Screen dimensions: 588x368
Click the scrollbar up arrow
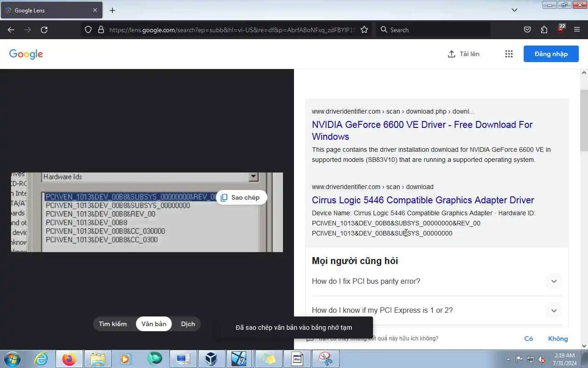584,73
